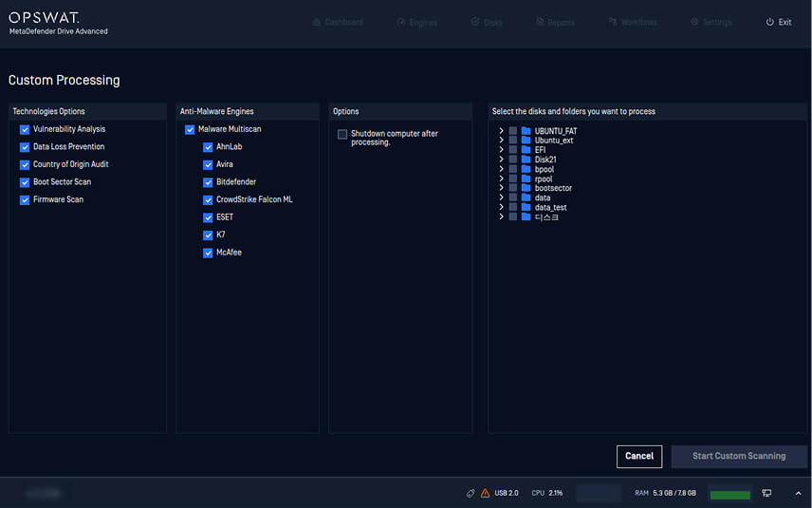The width and height of the screenshot is (812, 508).
Task: Go to the Settings menu
Action: [x=710, y=22]
